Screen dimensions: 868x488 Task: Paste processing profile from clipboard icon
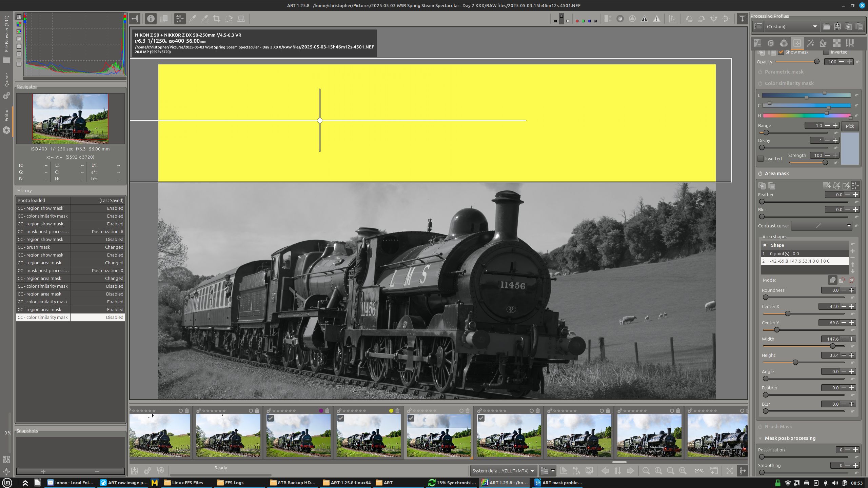pyautogui.click(x=859, y=26)
